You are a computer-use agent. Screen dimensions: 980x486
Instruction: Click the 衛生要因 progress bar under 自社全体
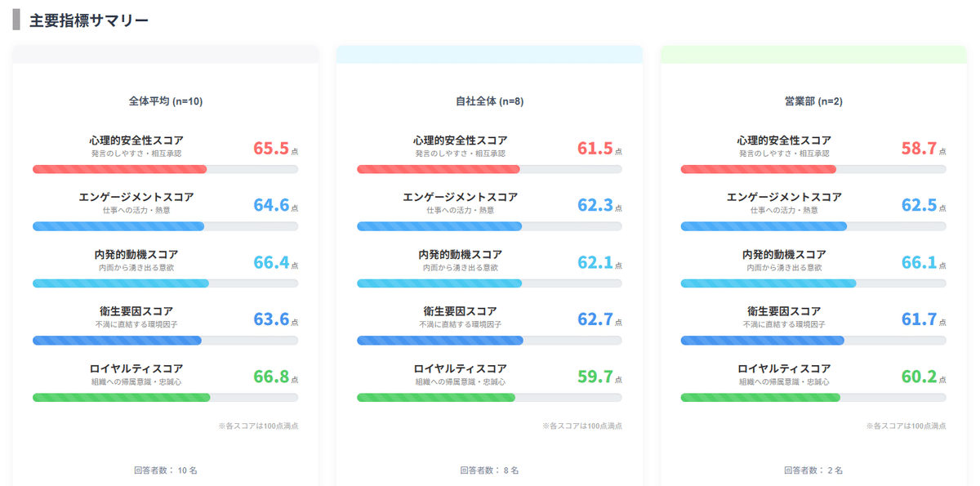(440, 341)
